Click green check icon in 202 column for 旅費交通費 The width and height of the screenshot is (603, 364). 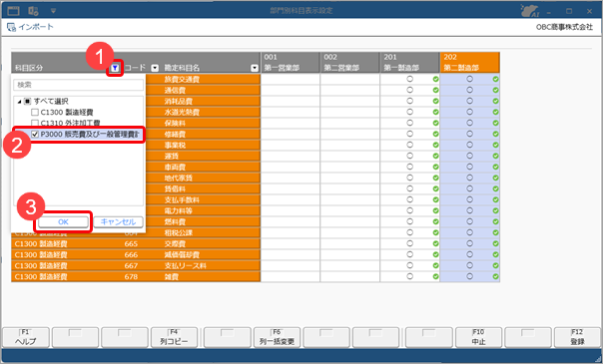496,79
